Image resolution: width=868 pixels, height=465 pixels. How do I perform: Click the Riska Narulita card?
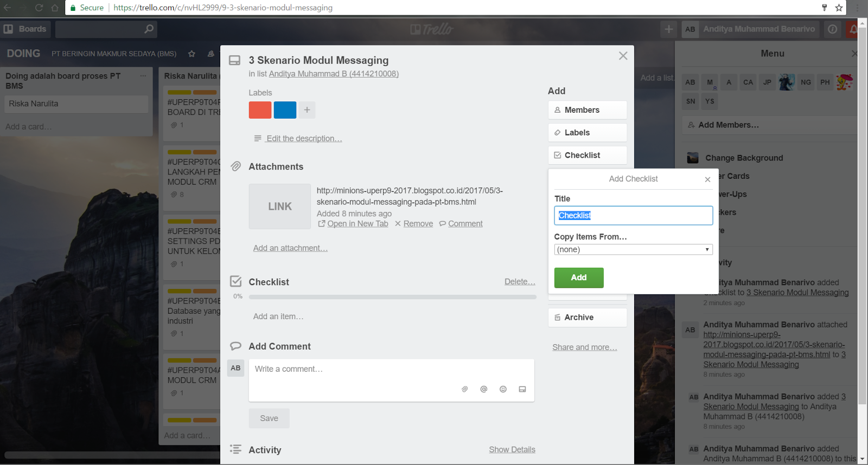tap(76, 104)
